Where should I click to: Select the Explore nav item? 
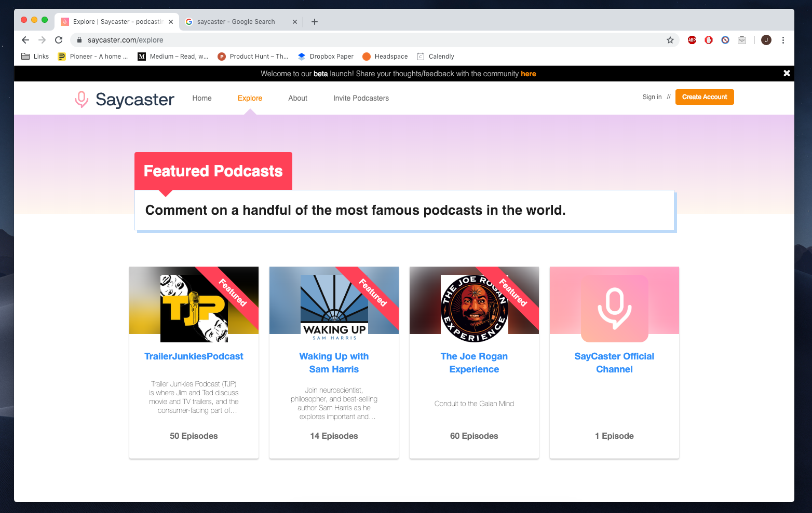pyautogui.click(x=250, y=98)
